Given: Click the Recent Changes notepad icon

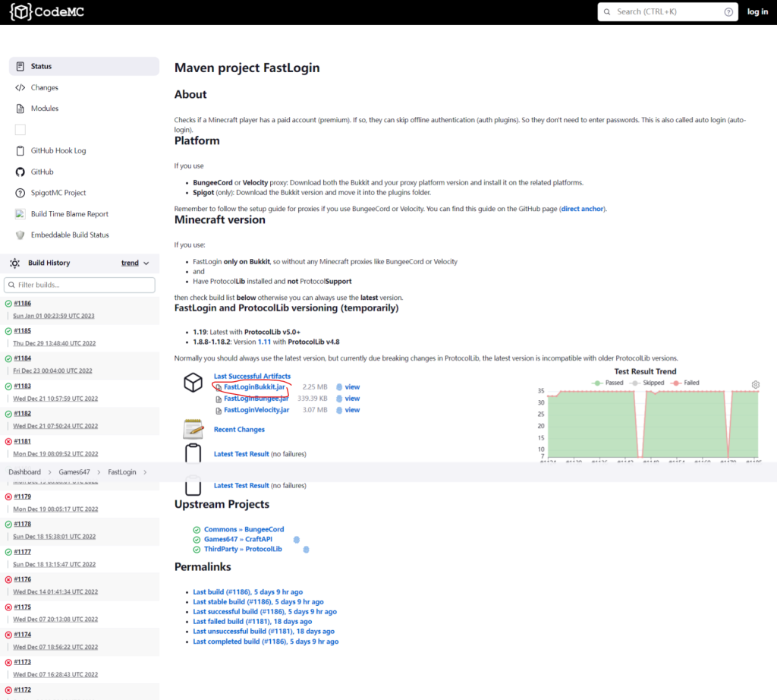Looking at the screenshot, I should (x=193, y=430).
